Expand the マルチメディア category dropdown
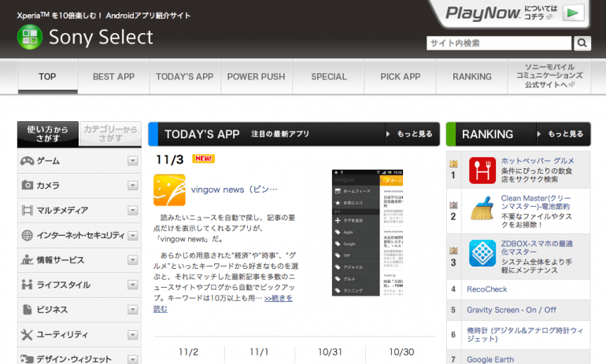 [x=132, y=211]
